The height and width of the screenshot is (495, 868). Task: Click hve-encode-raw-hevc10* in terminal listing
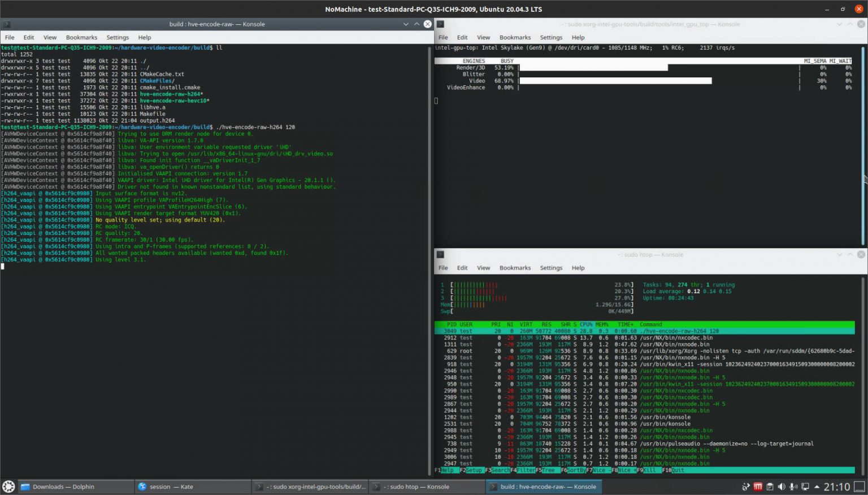tap(175, 101)
